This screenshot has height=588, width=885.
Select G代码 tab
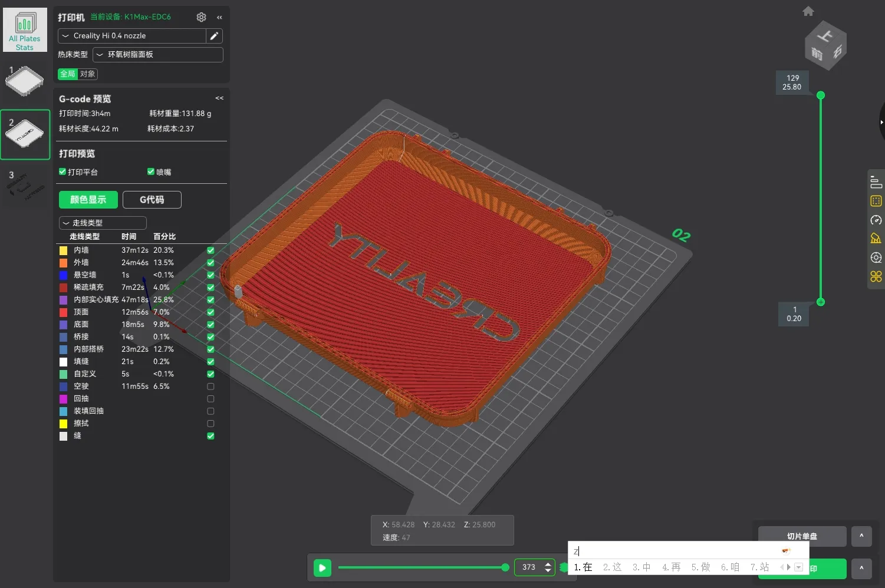[x=152, y=200]
